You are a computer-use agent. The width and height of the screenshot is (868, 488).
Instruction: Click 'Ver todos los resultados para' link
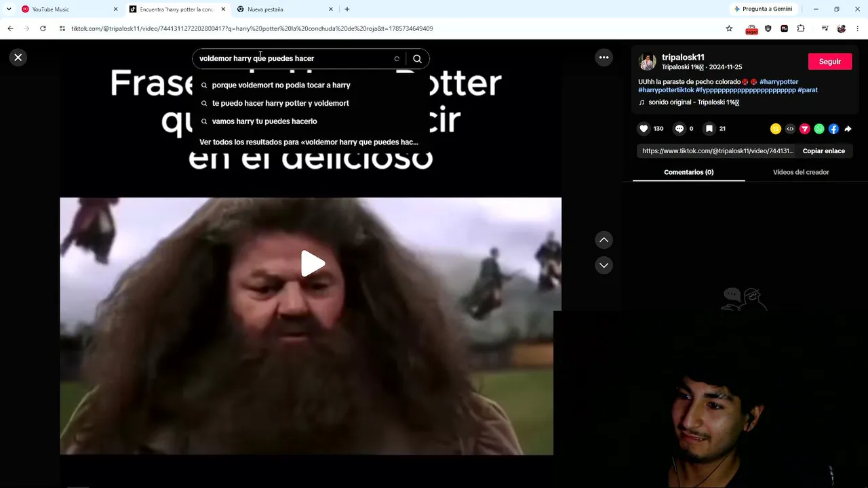coord(309,142)
